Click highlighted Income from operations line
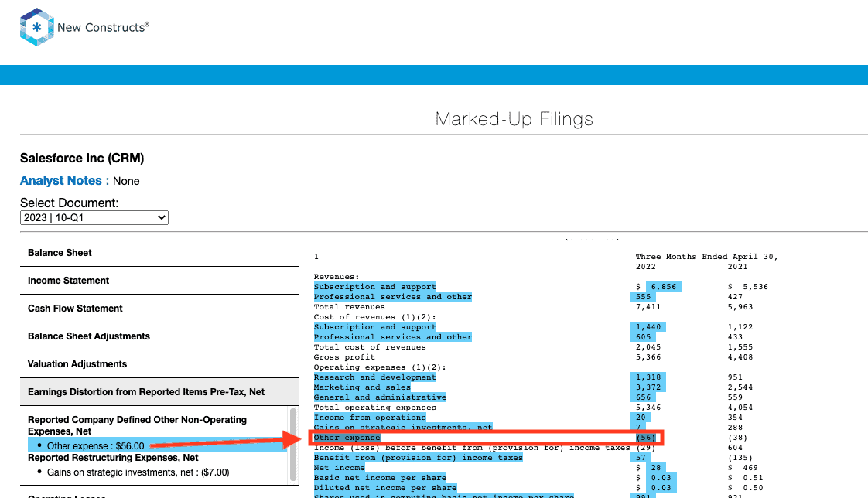Screen dimensions: 868x498 point(370,418)
